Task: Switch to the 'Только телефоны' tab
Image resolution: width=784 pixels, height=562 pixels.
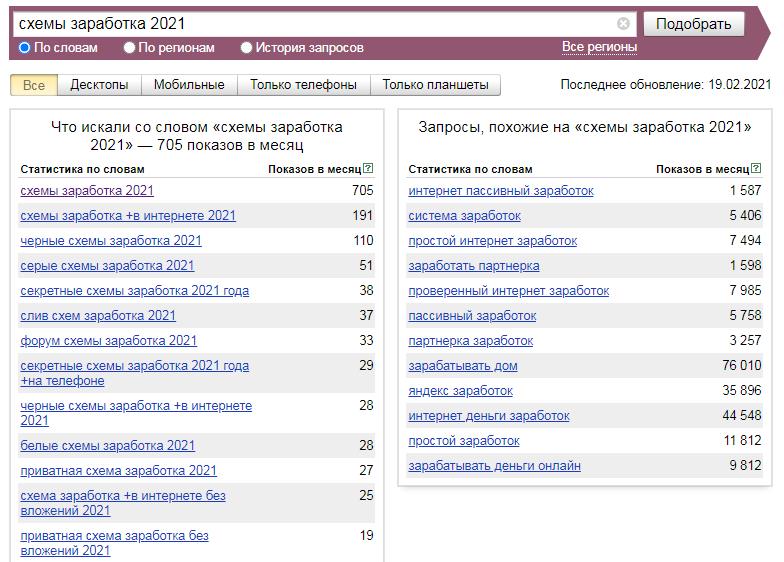Action: pos(304,85)
